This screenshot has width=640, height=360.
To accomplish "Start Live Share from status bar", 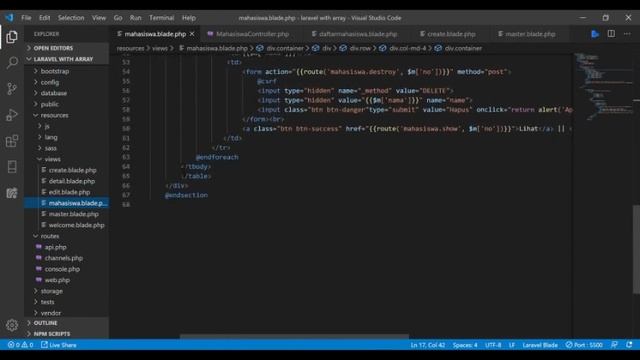I will tap(59, 345).
